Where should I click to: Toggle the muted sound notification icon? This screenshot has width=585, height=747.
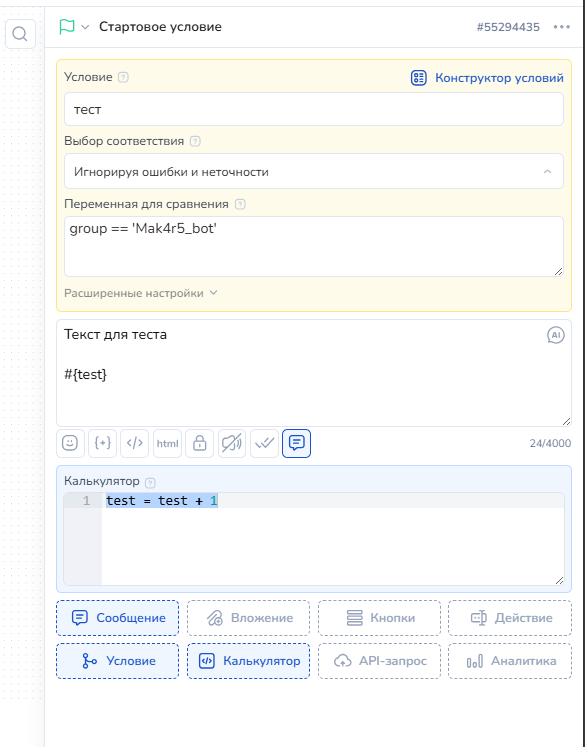click(232, 443)
